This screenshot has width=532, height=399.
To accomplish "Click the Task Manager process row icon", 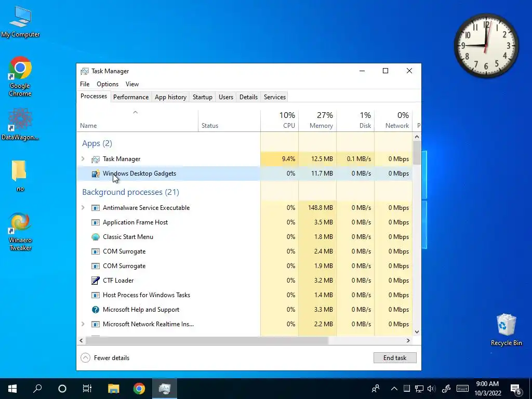I will tap(96, 159).
